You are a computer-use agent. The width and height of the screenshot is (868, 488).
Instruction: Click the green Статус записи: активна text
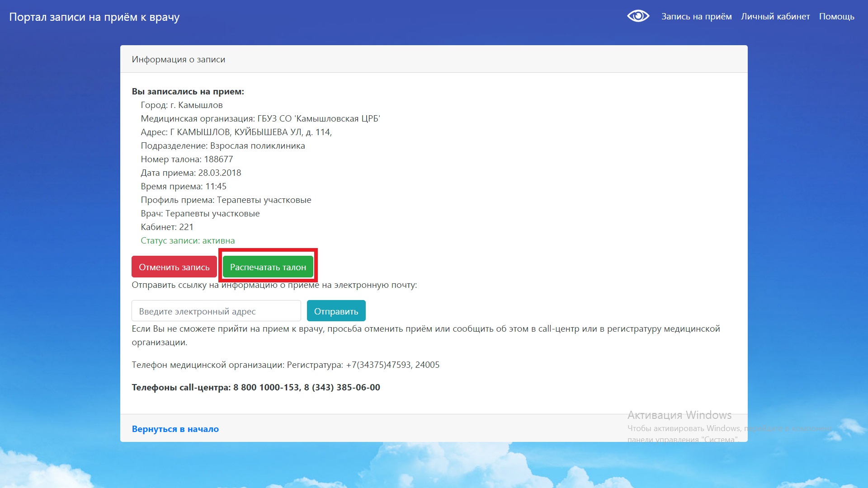coord(188,240)
